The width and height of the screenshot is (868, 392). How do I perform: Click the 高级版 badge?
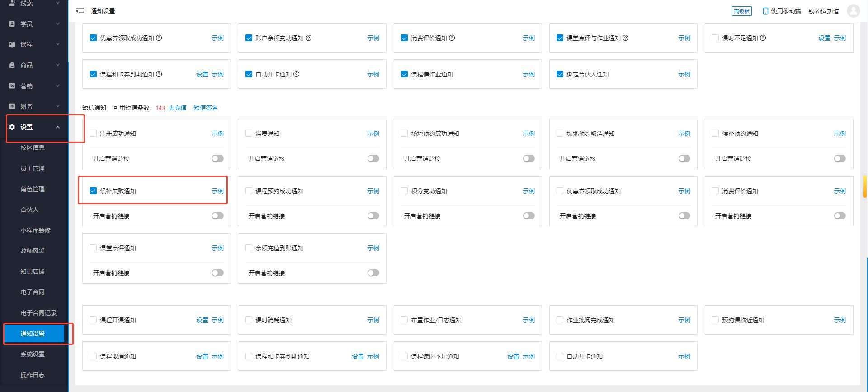pyautogui.click(x=741, y=11)
